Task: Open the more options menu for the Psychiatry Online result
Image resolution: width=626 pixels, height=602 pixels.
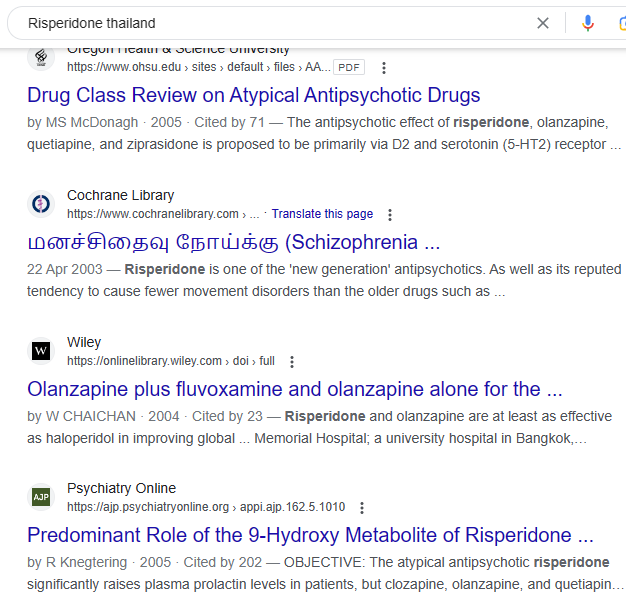Action: coord(362,508)
